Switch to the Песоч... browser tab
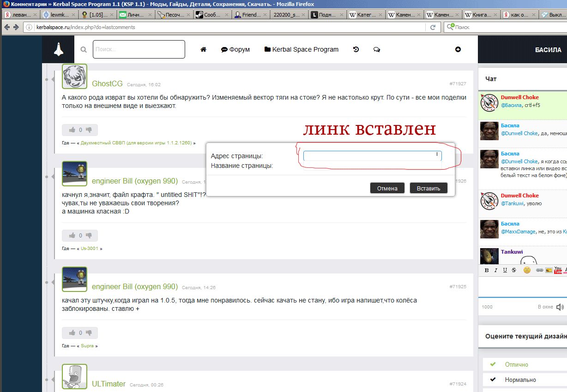567x392 pixels. click(173, 15)
